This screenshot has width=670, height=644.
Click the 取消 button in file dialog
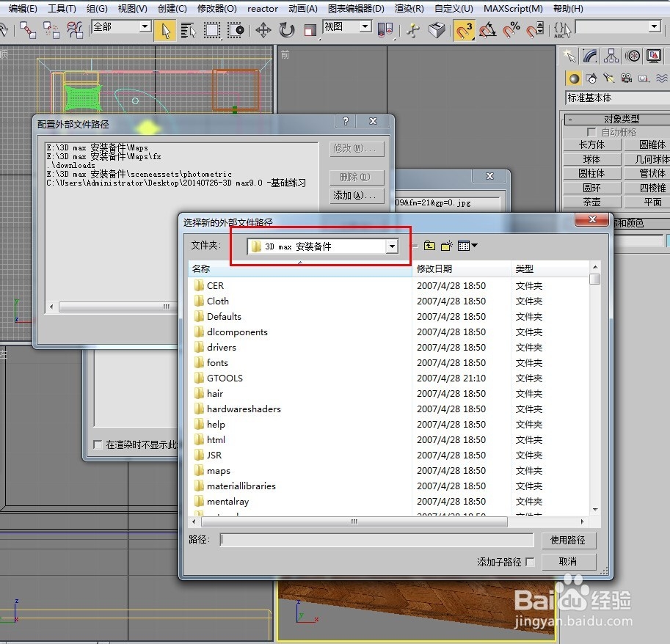coord(568,562)
